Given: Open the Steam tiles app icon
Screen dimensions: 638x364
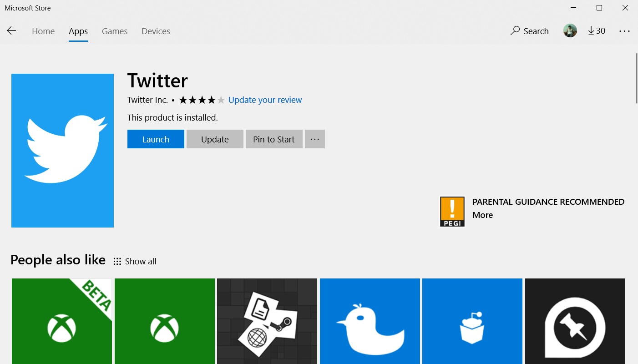Looking at the screenshot, I should [x=267, y=321].
